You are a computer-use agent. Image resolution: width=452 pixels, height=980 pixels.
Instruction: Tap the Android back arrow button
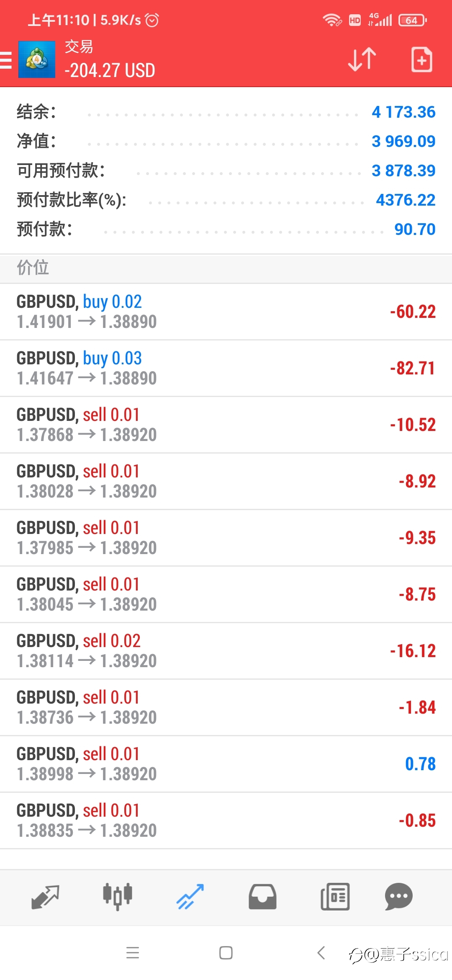pos(321,953)
